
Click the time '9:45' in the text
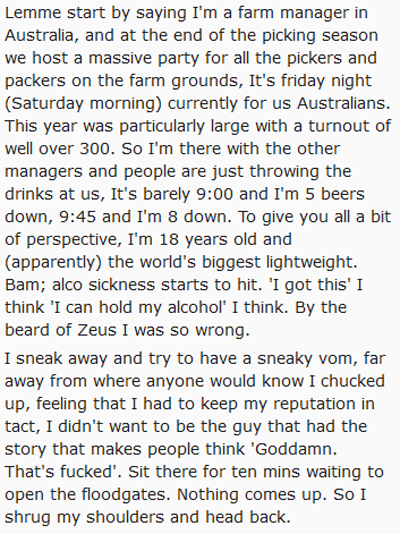pos(78,217)
